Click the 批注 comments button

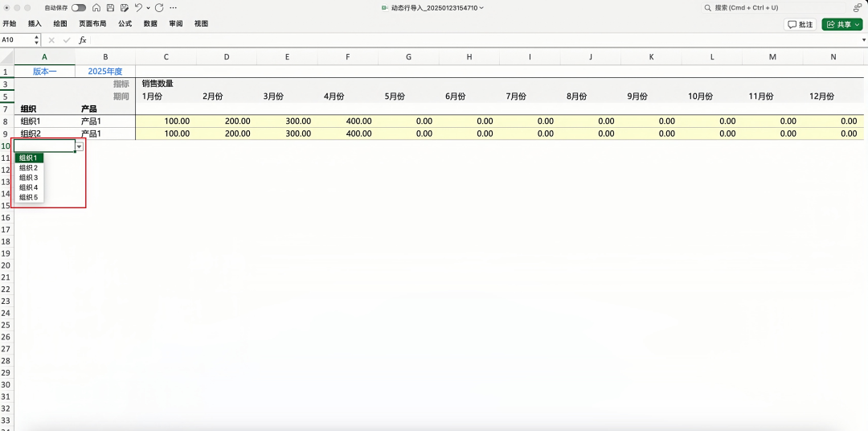[x=800, y=24]
